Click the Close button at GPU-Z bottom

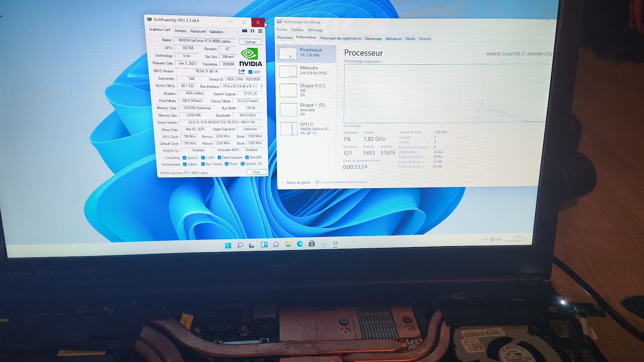point(256,172)
